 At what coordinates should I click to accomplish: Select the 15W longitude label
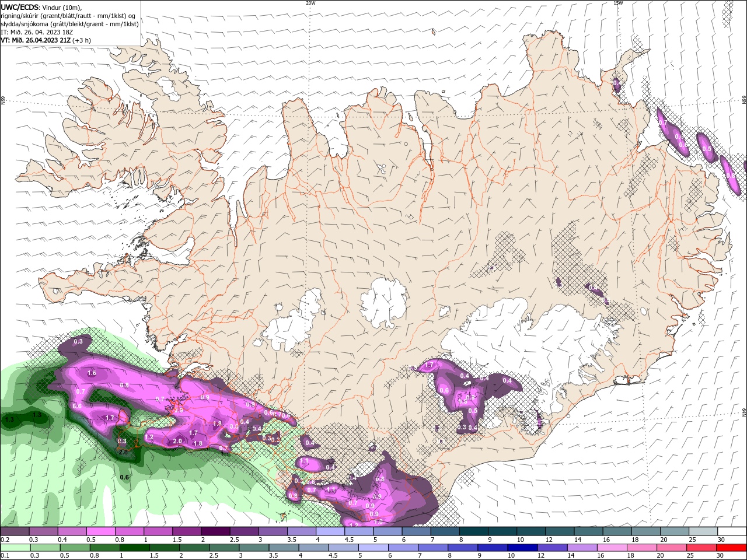tap(618, 3)
